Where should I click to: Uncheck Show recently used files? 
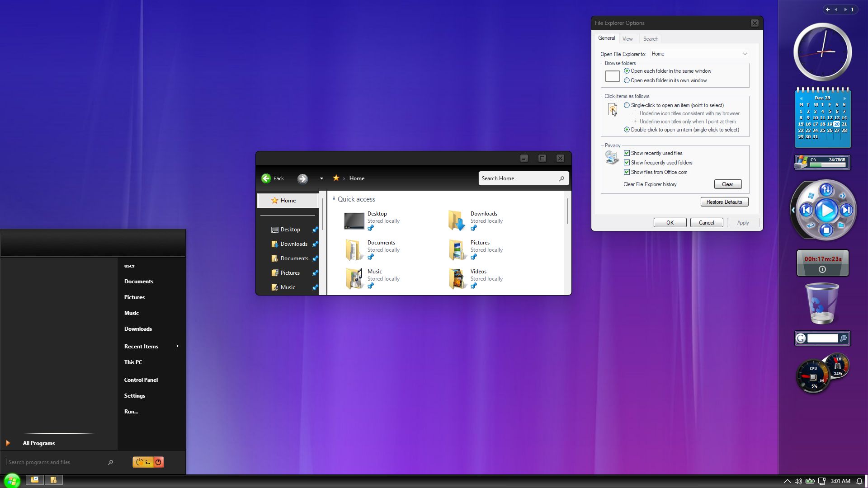pos(627,153)
